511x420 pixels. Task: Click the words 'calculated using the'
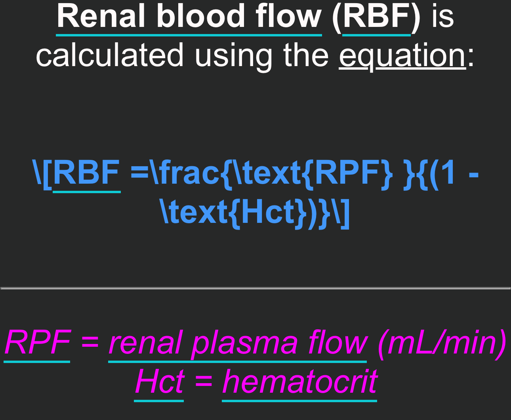tap(182, 56)
